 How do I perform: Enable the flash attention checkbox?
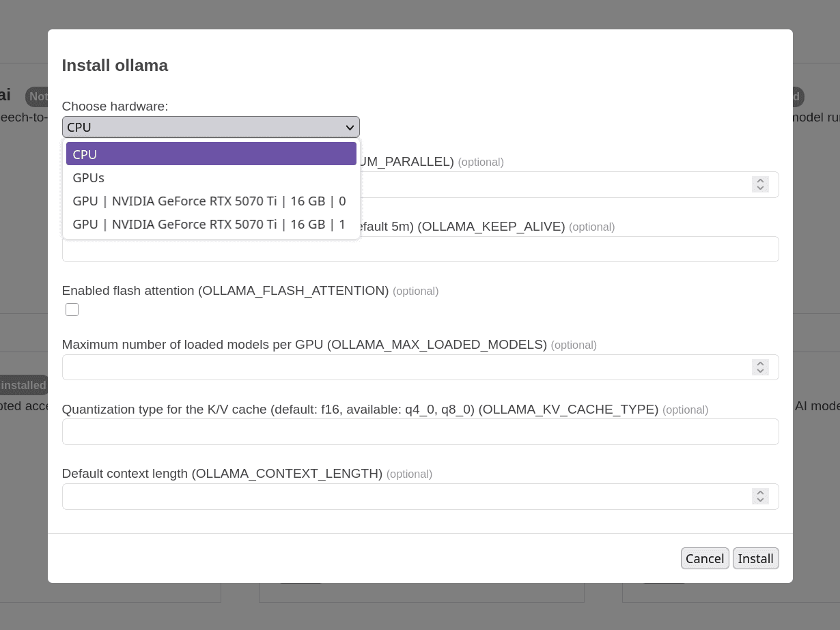[x=72, y=310]
